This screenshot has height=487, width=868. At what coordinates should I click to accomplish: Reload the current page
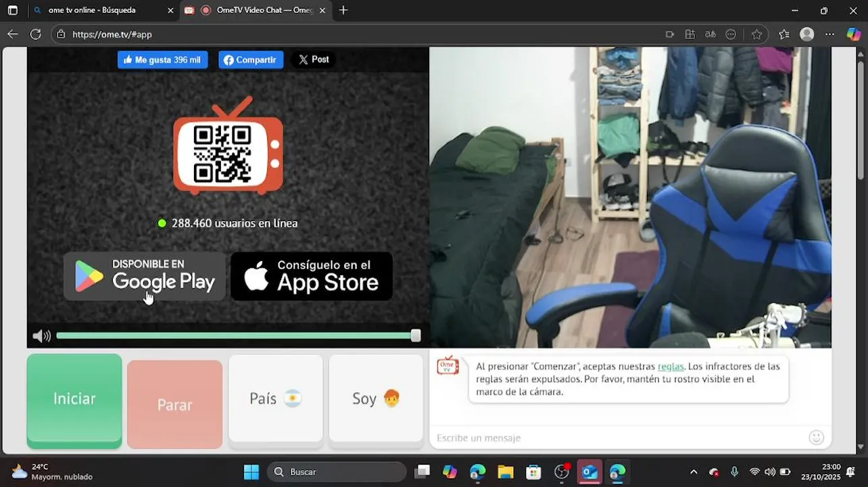(36, 34)
